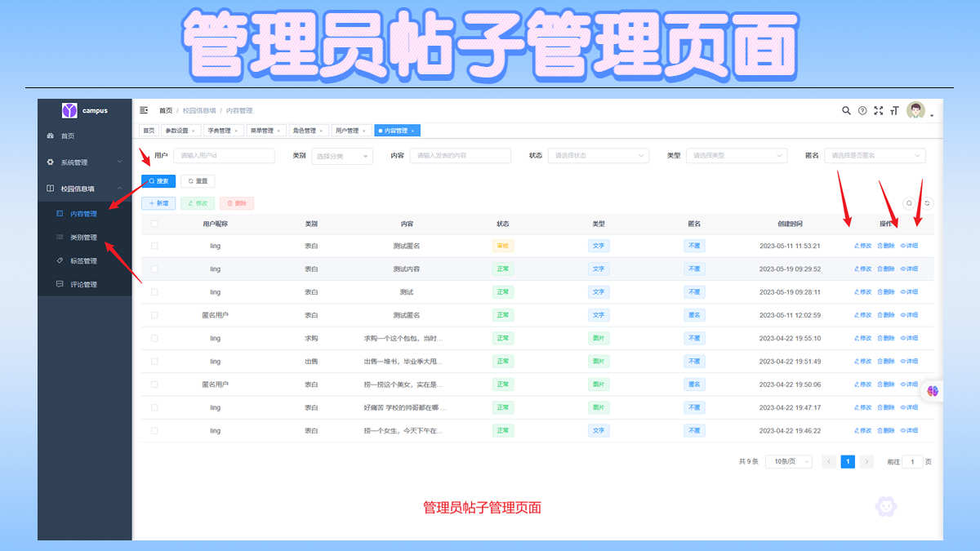Switch to the 菜单管理 tab
980x551 pixels.
coord(265,131)
